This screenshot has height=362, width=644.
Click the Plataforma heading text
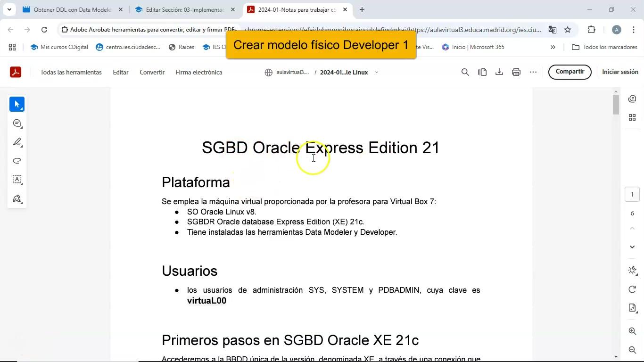click(x=196, y=182)
